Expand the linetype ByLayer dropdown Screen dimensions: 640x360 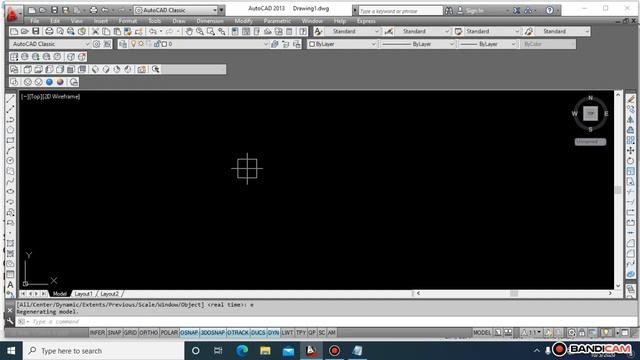[452, 44]
